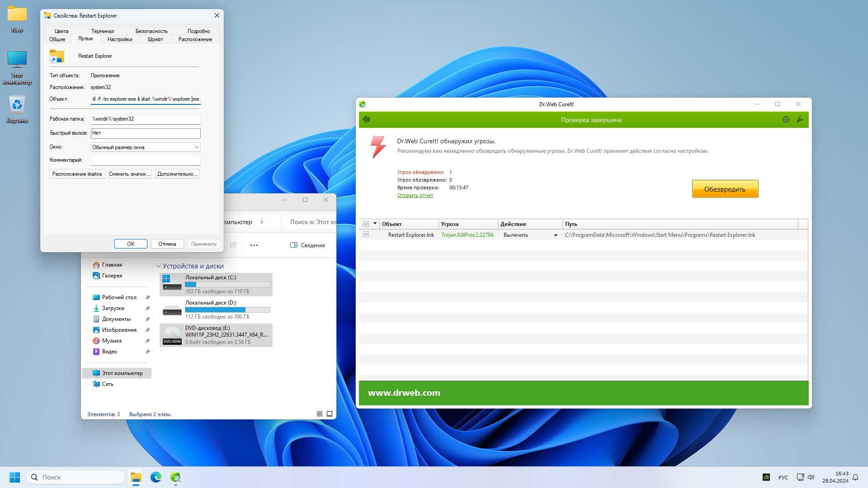The image size is (868, 488).
Task: Collapse the Устройства и диски section
Action: pos(158,266)
